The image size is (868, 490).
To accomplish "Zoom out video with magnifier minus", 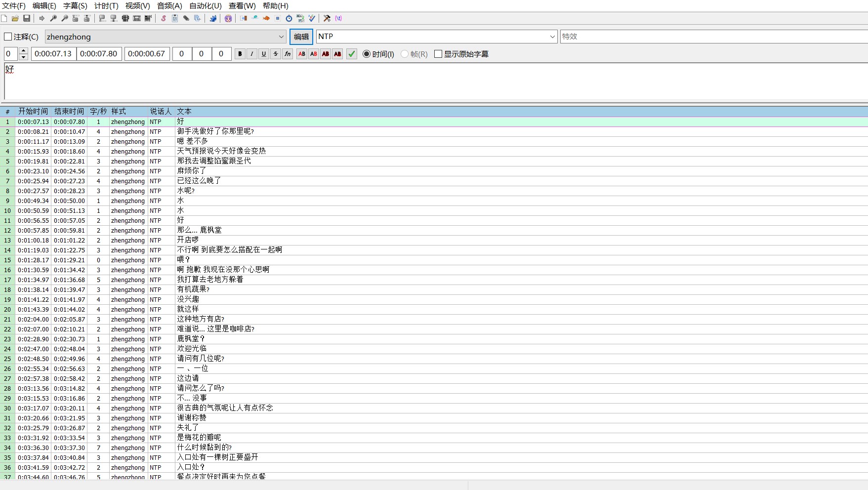I will click(65, 18).
